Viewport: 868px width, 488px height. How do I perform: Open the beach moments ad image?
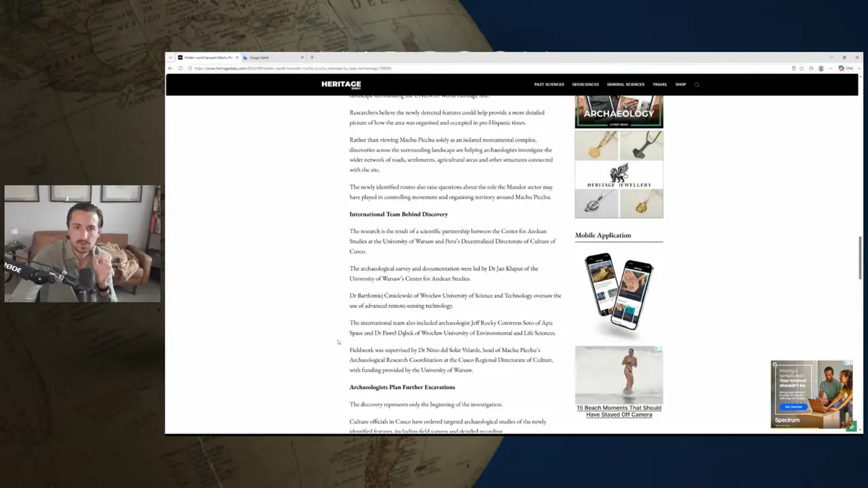click(x=619, y=375)
